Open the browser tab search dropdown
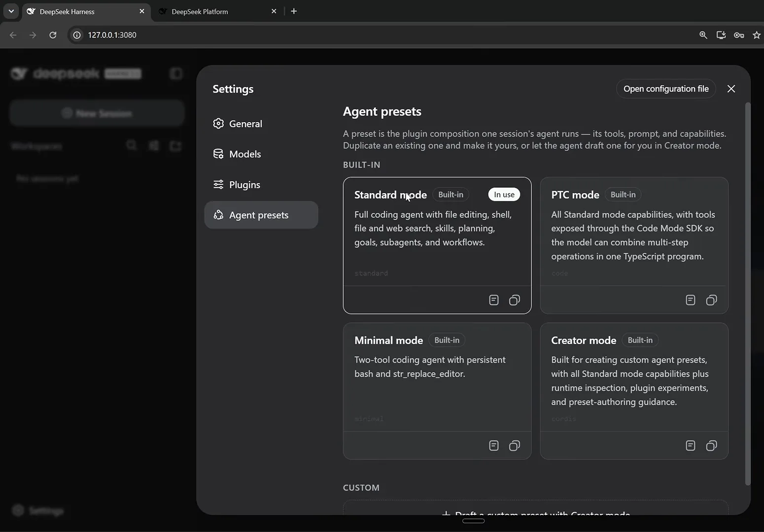This screenshot has height=532, width=764. (x=11, y=11)
